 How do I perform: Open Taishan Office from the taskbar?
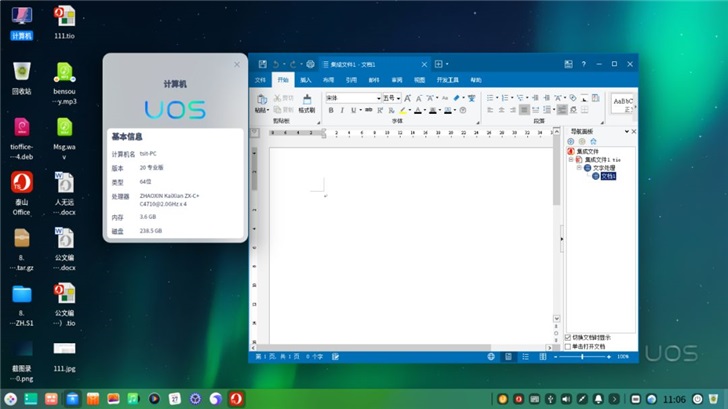click(x=236, y=399)
